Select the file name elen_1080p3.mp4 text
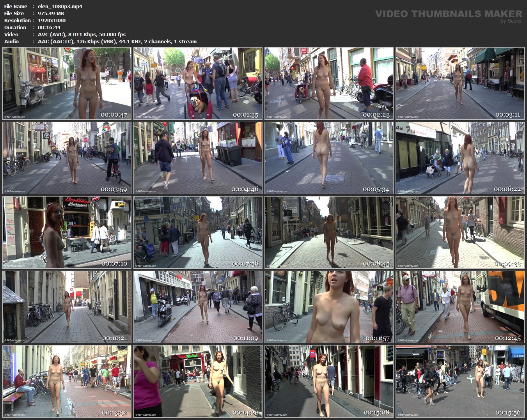Screen dimensions: 527x420 pyautogui.click(x=60, y=6)
